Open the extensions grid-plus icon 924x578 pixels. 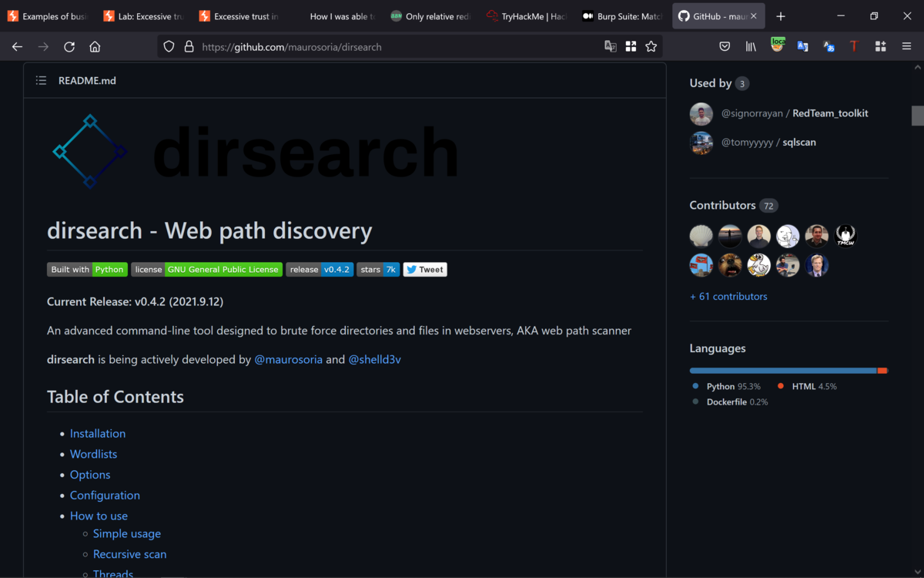click(881, 46)
